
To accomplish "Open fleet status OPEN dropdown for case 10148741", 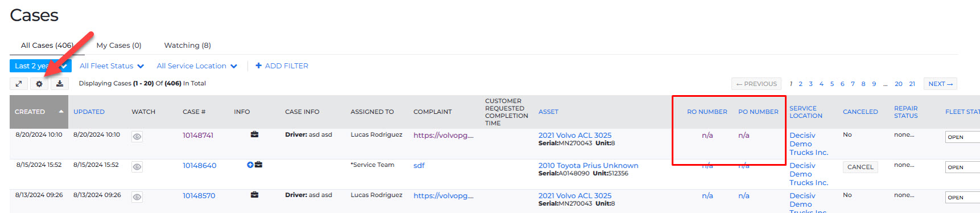I will click(963, 137).
